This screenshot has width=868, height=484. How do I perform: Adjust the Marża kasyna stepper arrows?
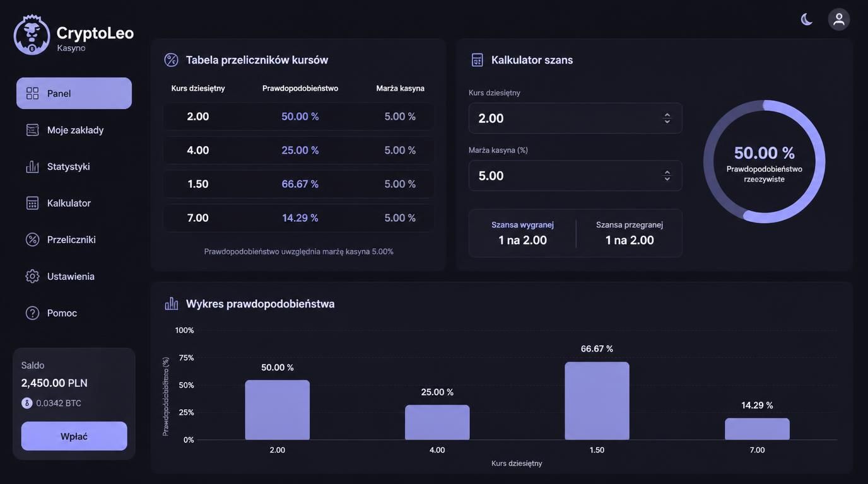coord(667,176)
